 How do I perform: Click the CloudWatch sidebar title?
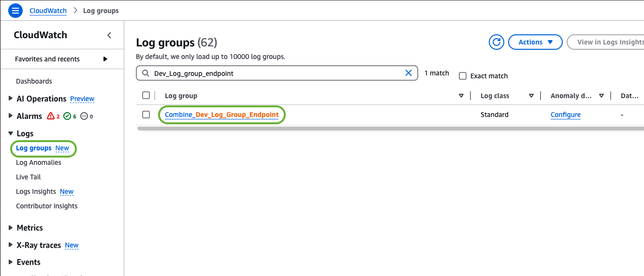click(41, 35)
